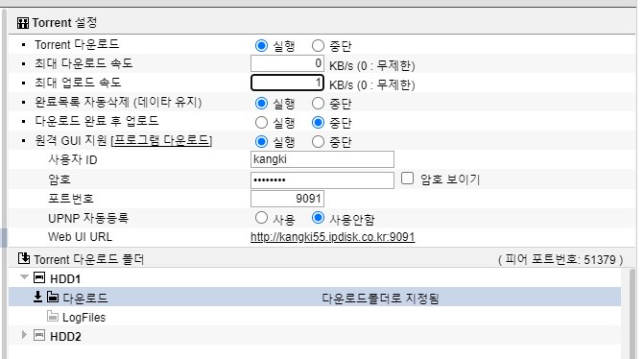Screen dimensions: 644x359
Task: Enable 다운로드 완료 후 업로드 with 실행
Action: click(261, 123)
